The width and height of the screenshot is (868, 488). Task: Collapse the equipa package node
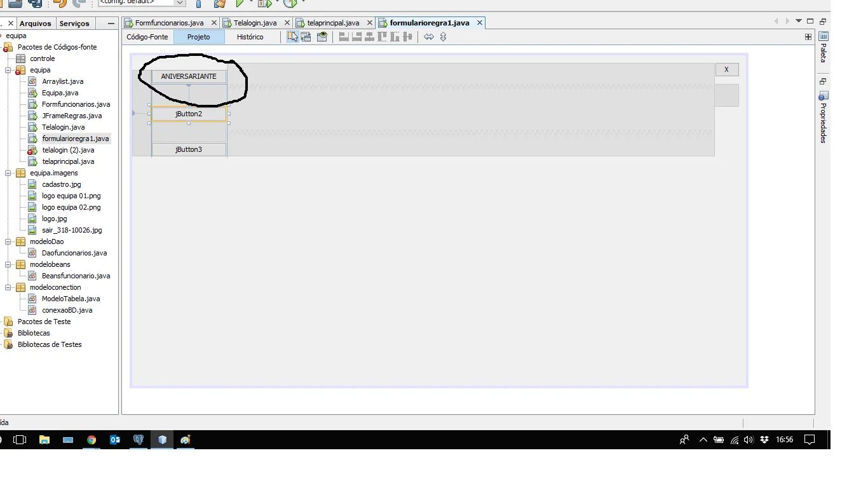point(9,70)
